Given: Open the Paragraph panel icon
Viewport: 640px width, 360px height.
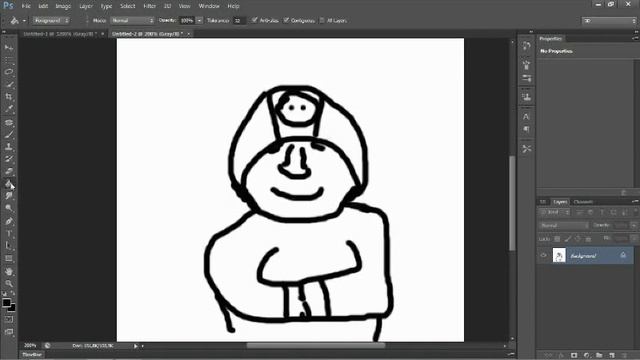Looking at the screenshot, I should [527, 130].
